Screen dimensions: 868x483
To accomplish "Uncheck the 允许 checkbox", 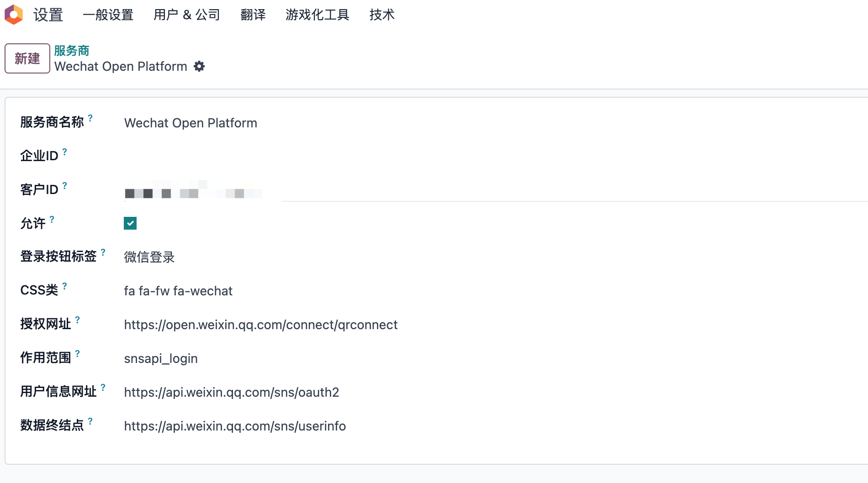I will click(130, 223).
